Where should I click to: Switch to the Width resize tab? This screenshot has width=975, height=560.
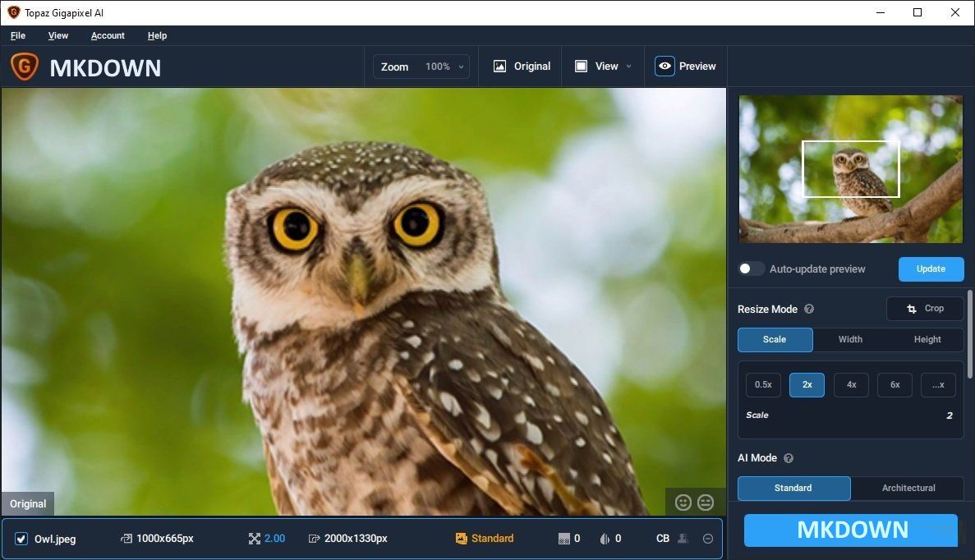(851, 339)
